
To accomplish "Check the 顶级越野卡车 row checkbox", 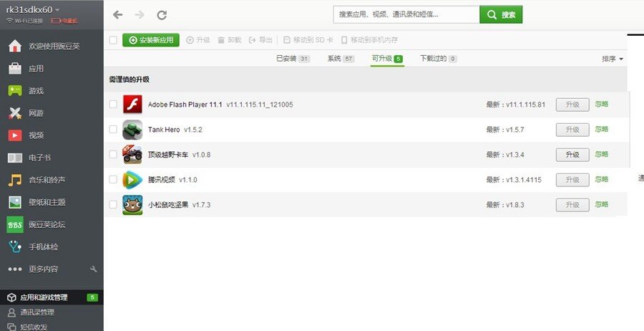I will coord(113,155).
